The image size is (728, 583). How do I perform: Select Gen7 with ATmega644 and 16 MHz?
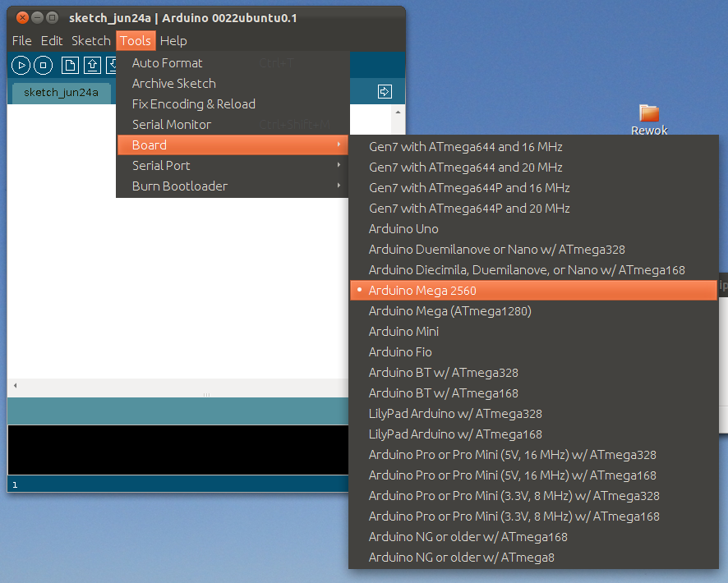point(465,147)
